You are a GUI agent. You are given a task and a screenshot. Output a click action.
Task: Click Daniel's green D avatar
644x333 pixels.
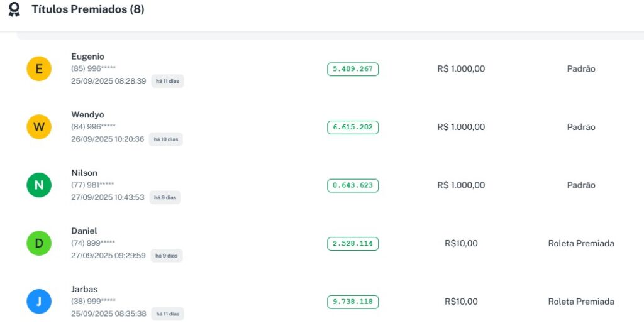pos(39,243)
